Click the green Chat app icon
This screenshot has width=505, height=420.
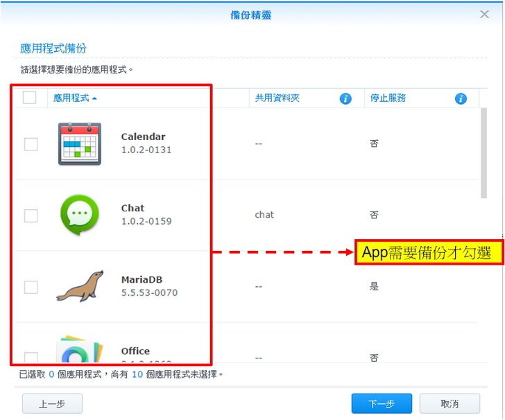80,215
